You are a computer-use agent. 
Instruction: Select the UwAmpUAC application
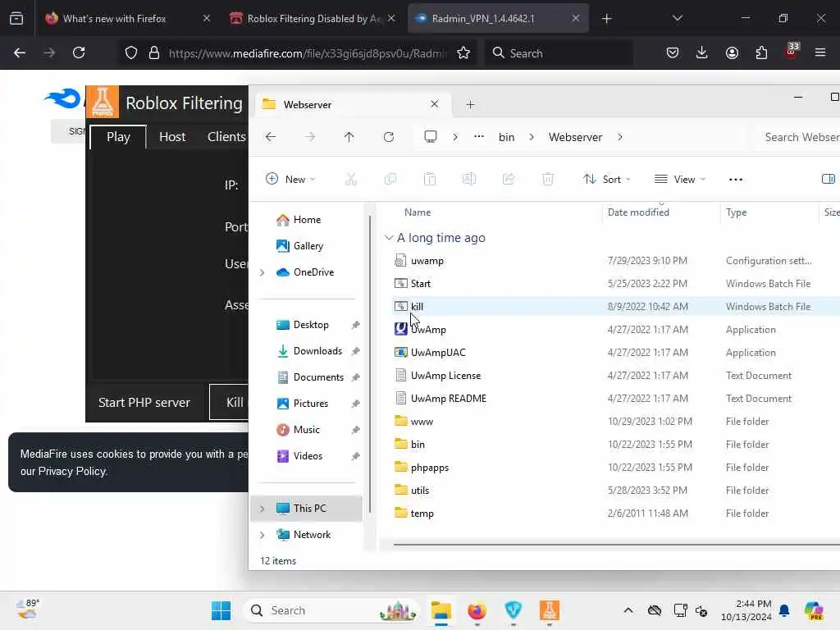(x=438, y=353)
